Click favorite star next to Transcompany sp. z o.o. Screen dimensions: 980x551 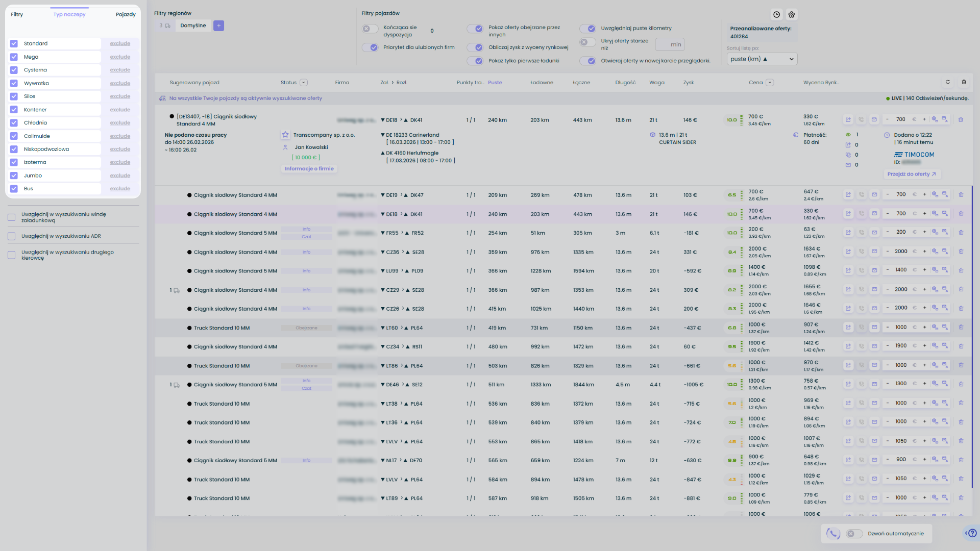pos(285,135)
